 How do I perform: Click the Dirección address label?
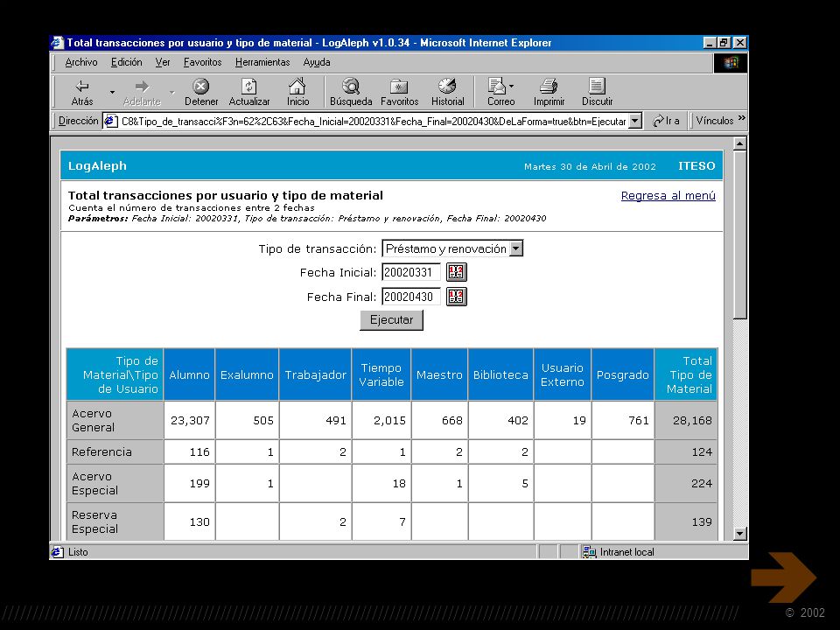pos(78,121)
